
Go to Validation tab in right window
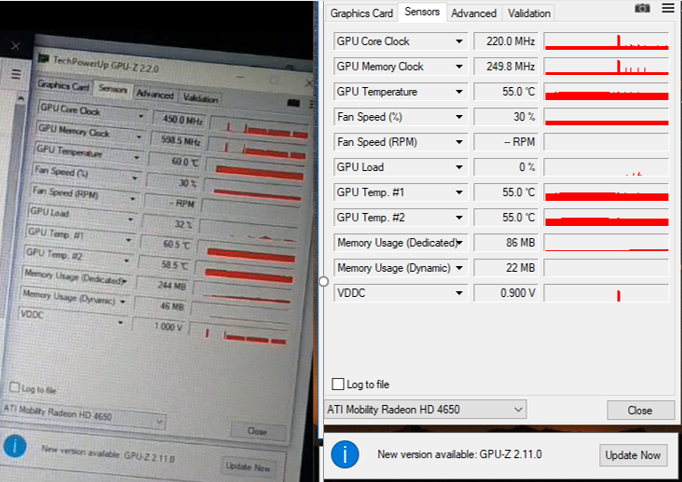click(529, 13)
